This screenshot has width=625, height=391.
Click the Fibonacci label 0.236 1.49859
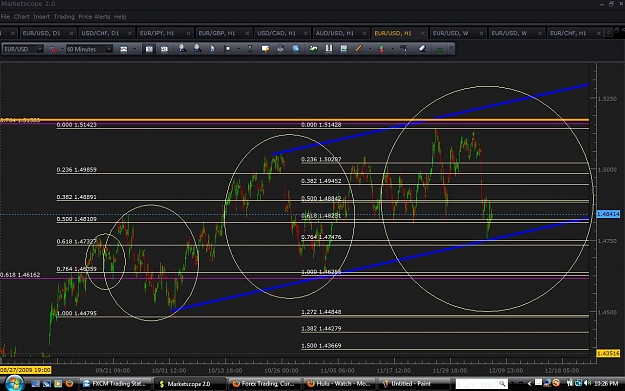pos(77,169)
